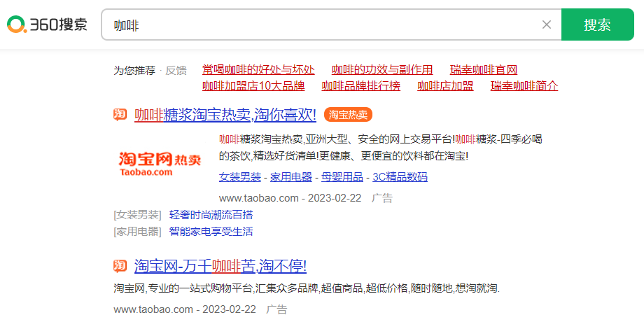
Task: Click the 淘宝网热卖 Taobao.com thumbnail
Action: pos(160,164)
